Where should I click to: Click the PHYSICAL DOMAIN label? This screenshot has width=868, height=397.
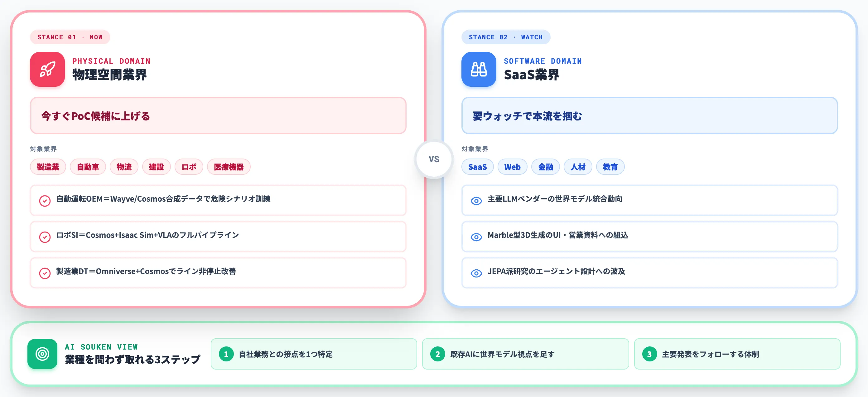point(111,61)
